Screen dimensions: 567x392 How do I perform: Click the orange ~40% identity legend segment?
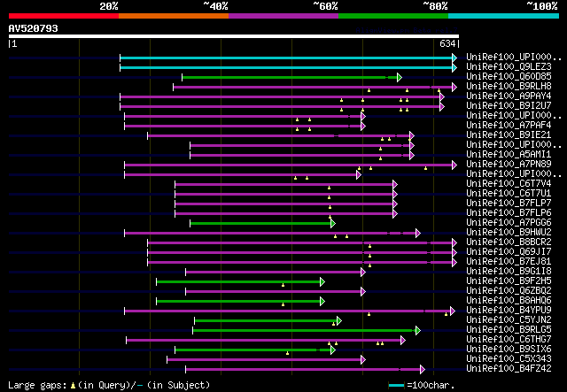(174, 16)
